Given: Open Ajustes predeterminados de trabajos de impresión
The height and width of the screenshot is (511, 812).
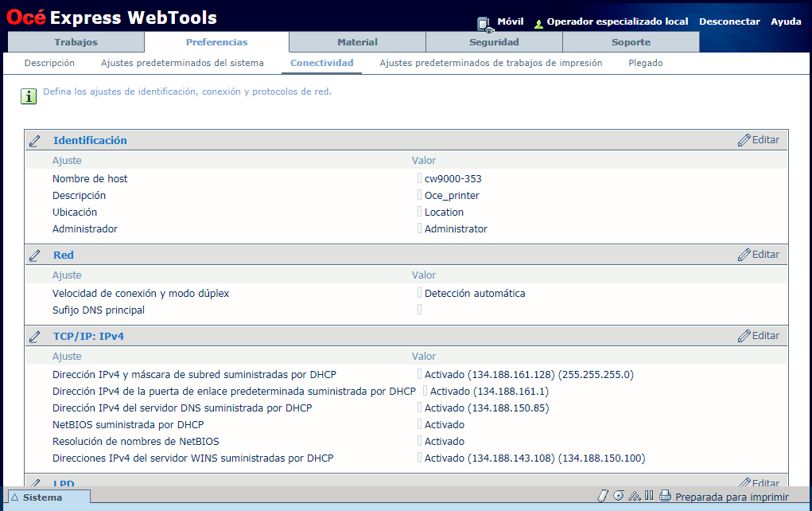Looking at the screenshot, I should (x=491, y=63).
